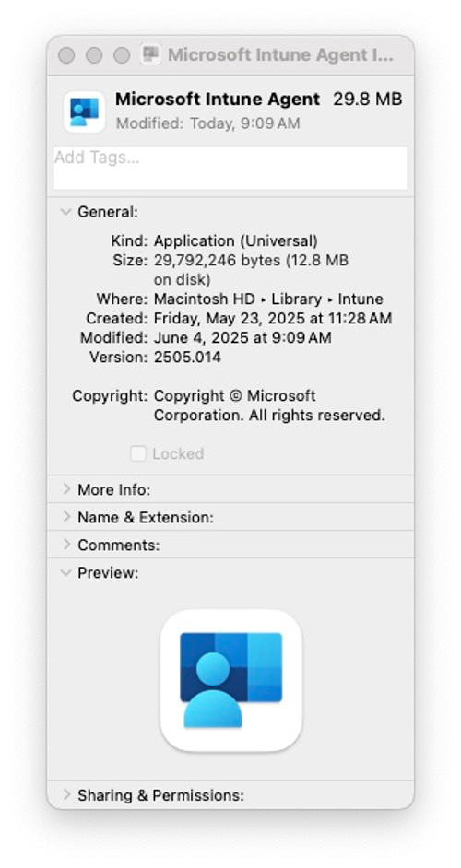This screenshot has height=868, width=461.
Task: Click the version number '2505.014'
Action: tap(187, 357)
